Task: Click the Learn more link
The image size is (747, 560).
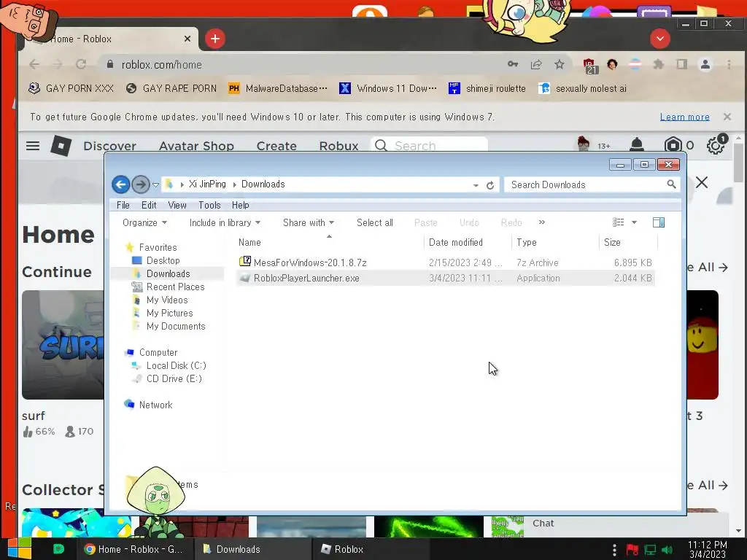Action: pyautogui.click(x=684, y=117)
